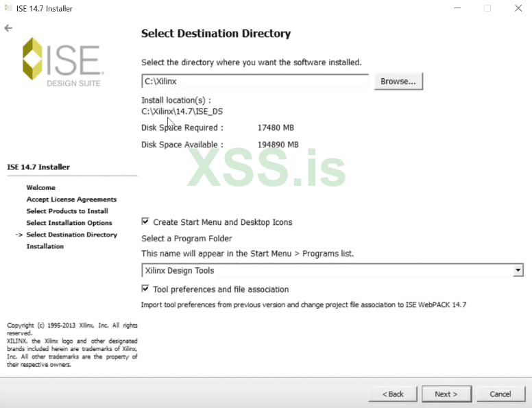532x408 pixels.
Task: Click the back arrow icon at top left
Action: (x=8, y=28)
